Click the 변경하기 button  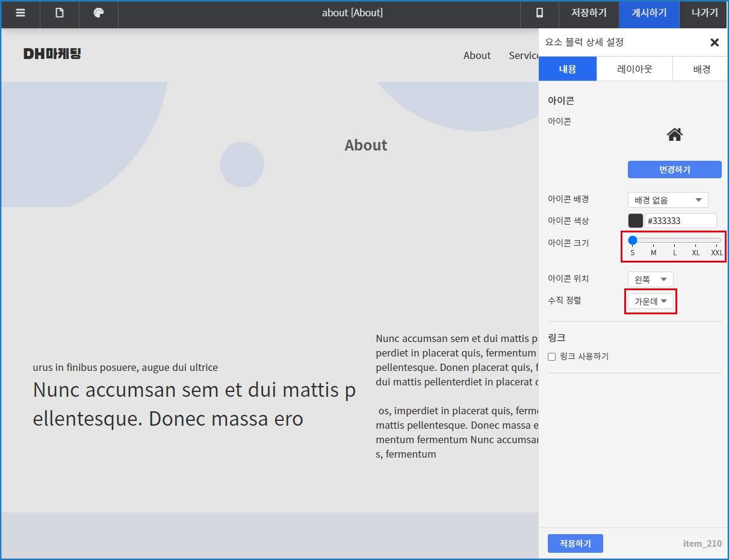click(674, 170)
